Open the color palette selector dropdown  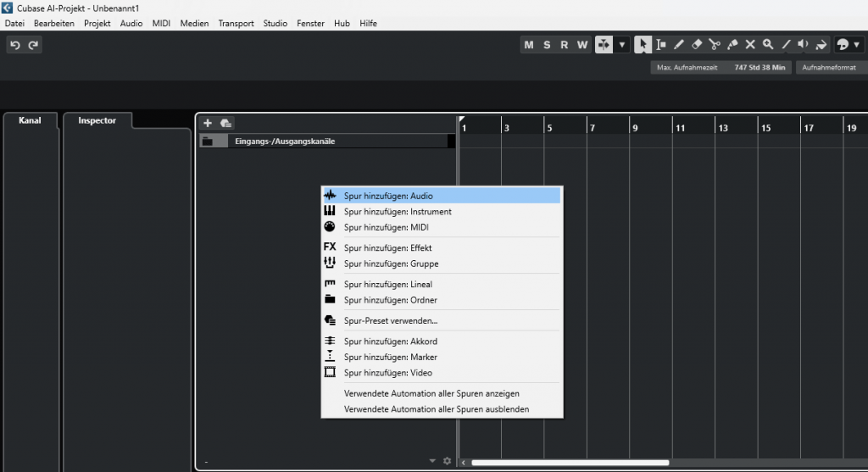pos(848,45)
